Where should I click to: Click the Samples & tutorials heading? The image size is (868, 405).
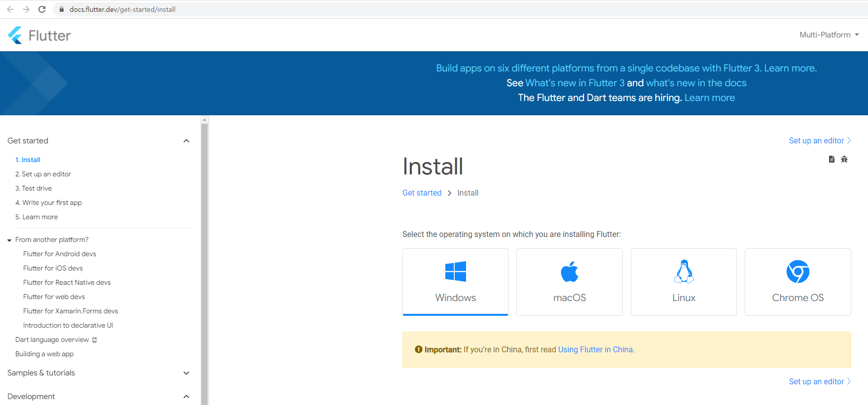[x=41, y=373]
